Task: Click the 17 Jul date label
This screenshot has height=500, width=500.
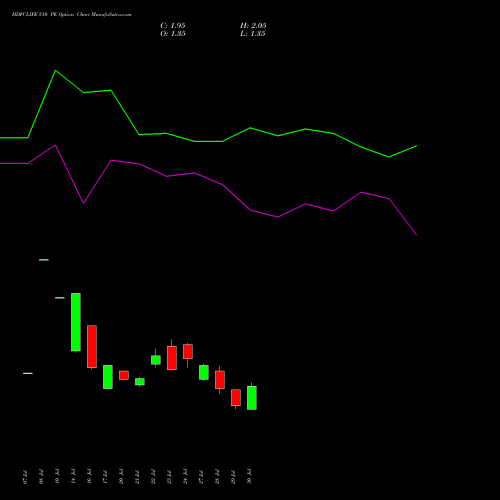Action: [x=105, y=476]
